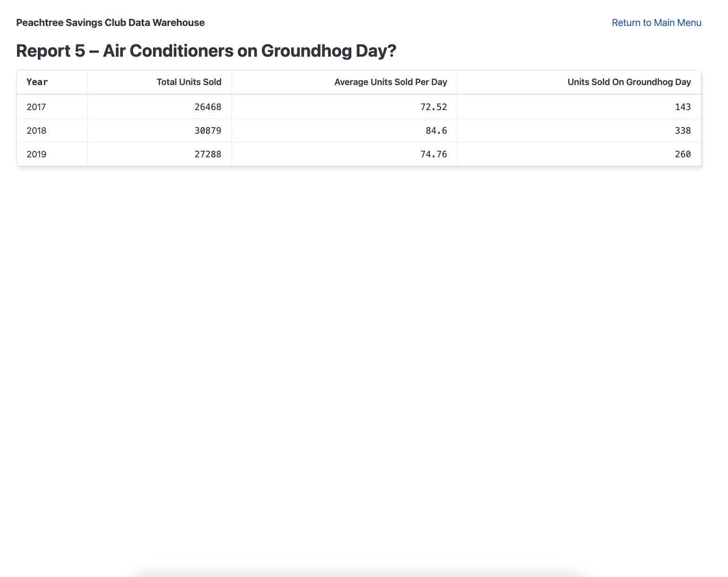728x577 pixels.
Task: Click the Peachtree Savings Club Data Warehouse title
Action: pos(110,23)
